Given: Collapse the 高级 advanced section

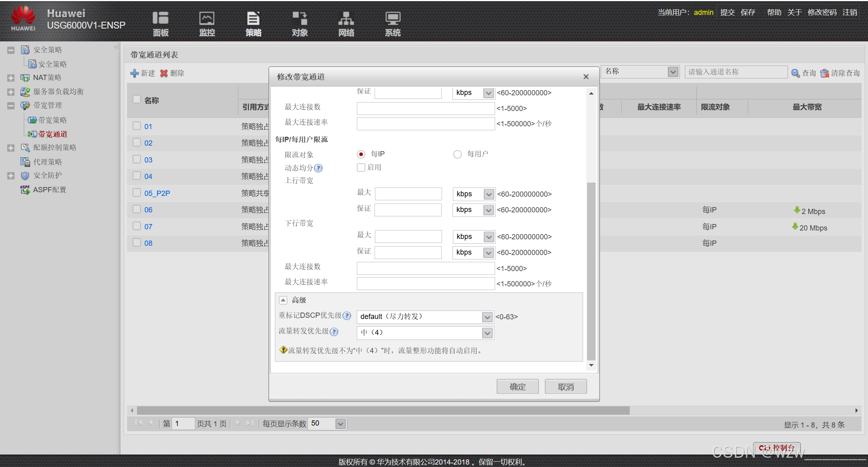Looking at the screenshot, I should [x=283, y=300].
